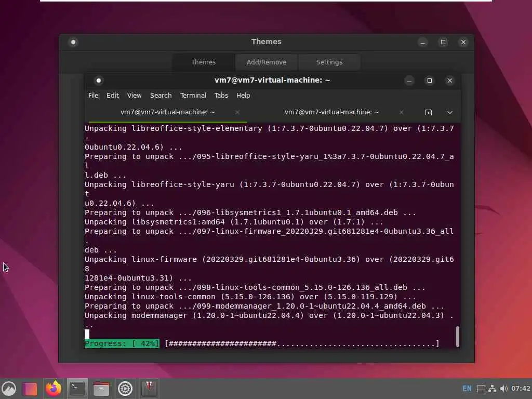
Task: Open the terminal Edit menu
Action: [113, 96]
